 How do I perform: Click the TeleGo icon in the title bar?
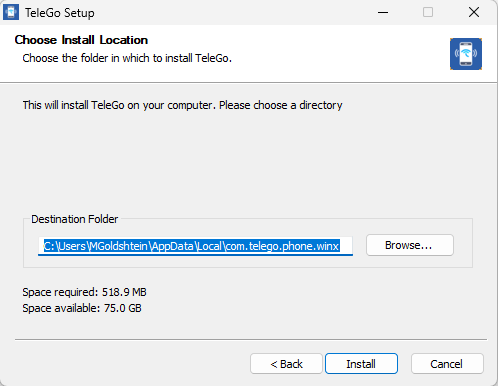(x=11, y=13)
